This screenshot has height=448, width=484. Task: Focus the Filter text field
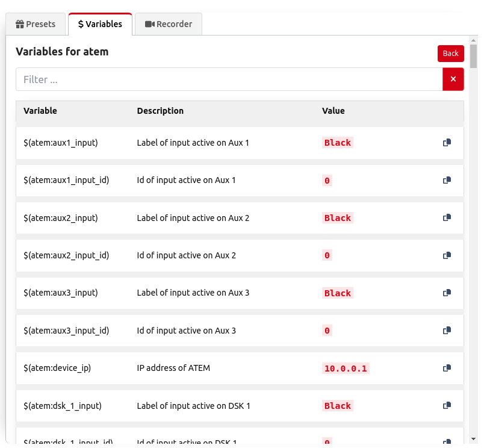coord(229,79)
